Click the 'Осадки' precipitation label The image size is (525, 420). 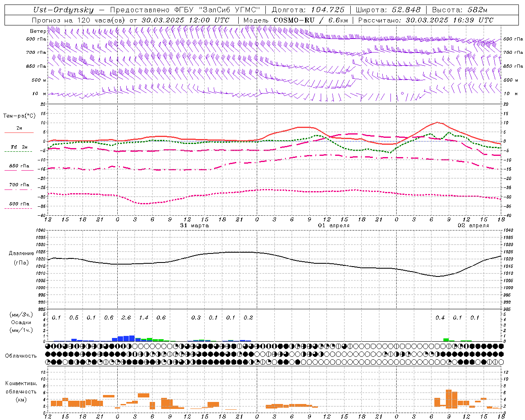click(21, 322)
